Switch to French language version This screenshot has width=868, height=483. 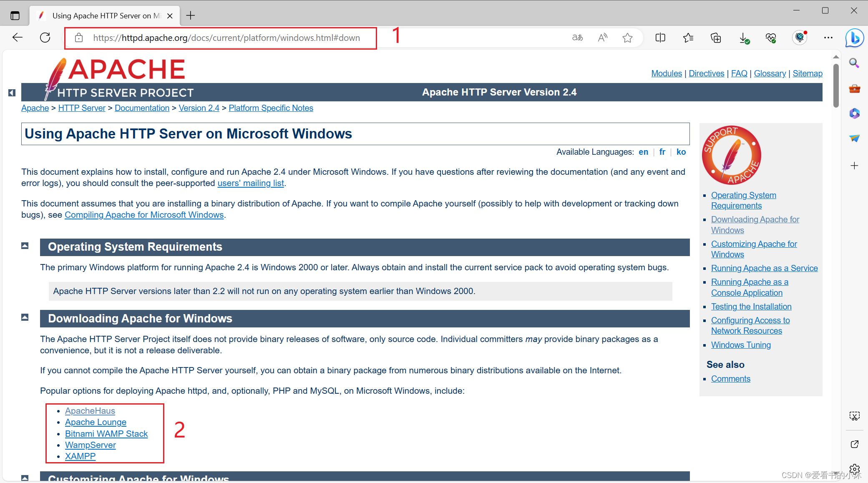coord(662,152)
